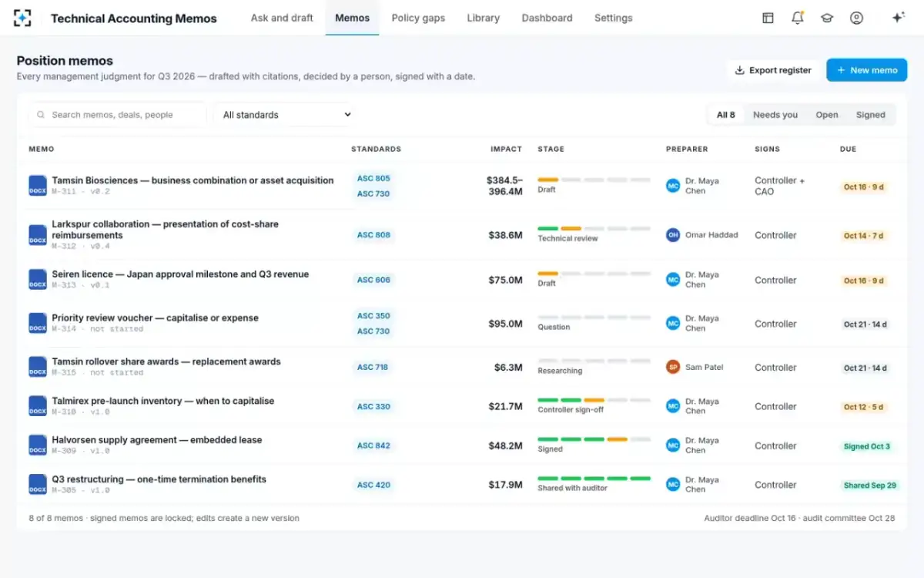
Task: Click the search memos input field
Action: [x=118, y=115]
